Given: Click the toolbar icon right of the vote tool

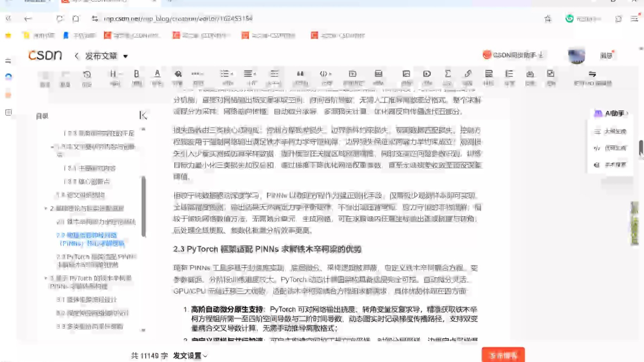Looking at the screenshot, I should (551, 78).
